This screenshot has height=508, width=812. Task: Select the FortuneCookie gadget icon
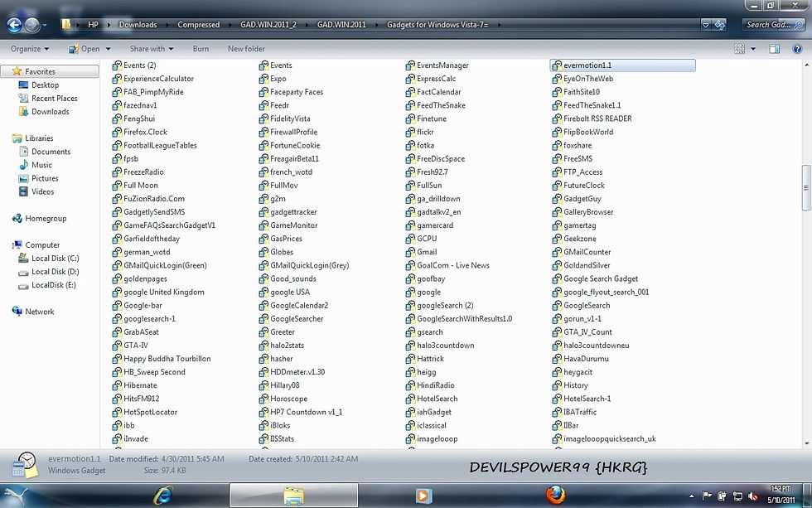point(263,146)
